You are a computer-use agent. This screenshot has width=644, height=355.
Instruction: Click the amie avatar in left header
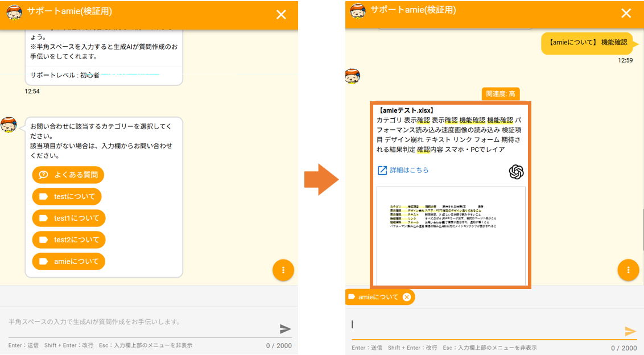[x=14, y=12]
